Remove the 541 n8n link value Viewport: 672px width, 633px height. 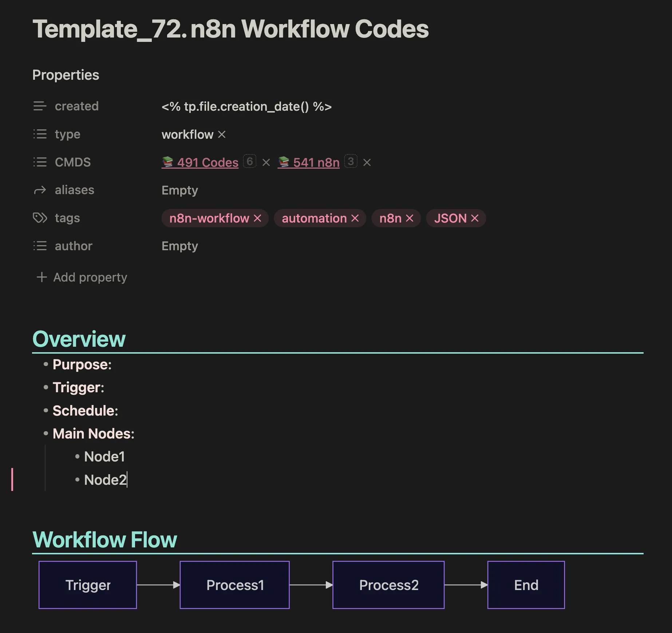click(x=367, y=162)
